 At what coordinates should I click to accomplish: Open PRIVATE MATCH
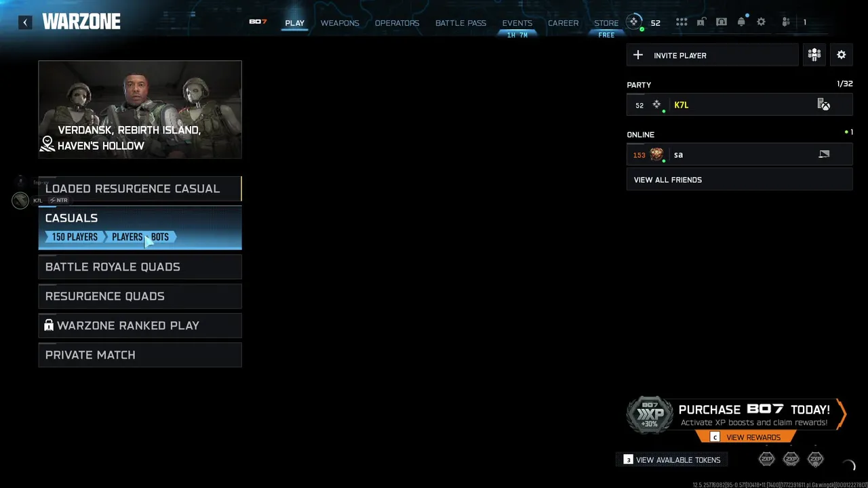pyautogui.click(x=140, y=355)
